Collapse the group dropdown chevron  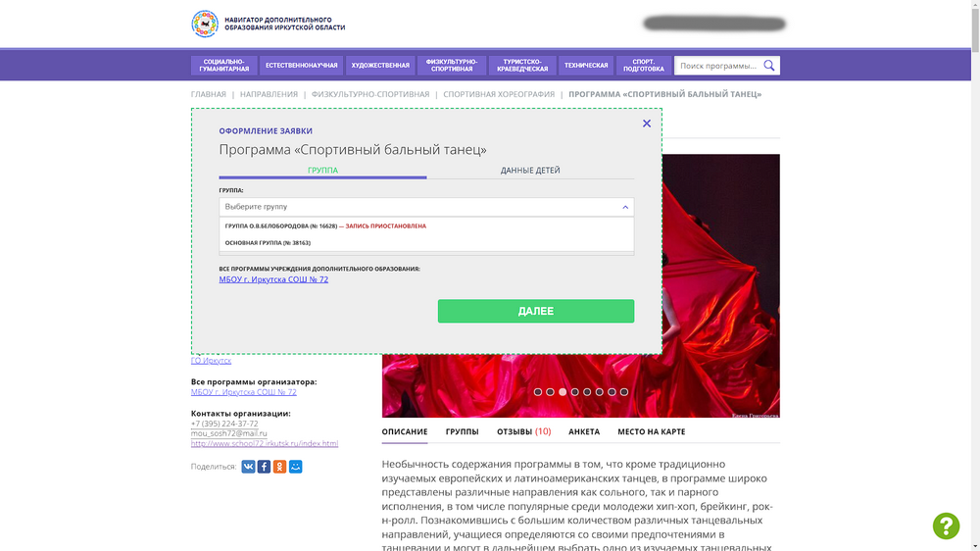[625, 207]
